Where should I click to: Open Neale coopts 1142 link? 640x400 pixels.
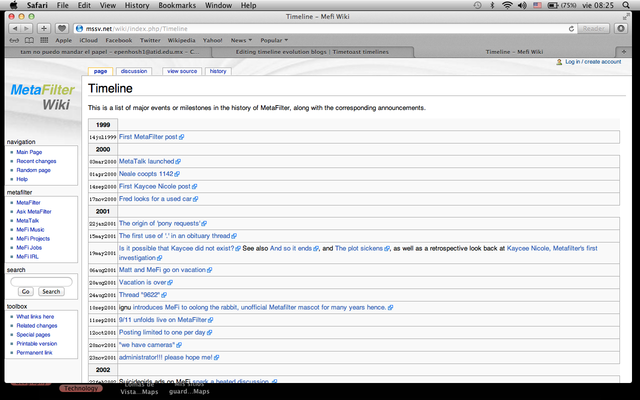tap(146, 174)
